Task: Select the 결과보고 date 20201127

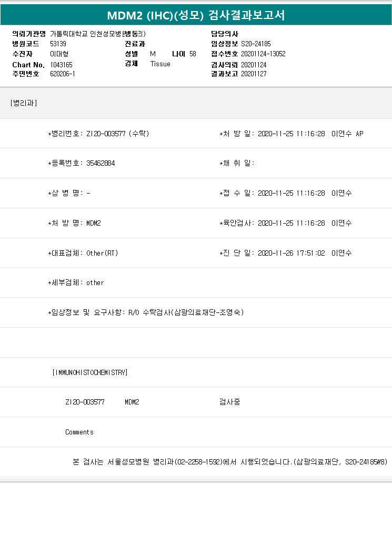Action: (x=254, y=74)
